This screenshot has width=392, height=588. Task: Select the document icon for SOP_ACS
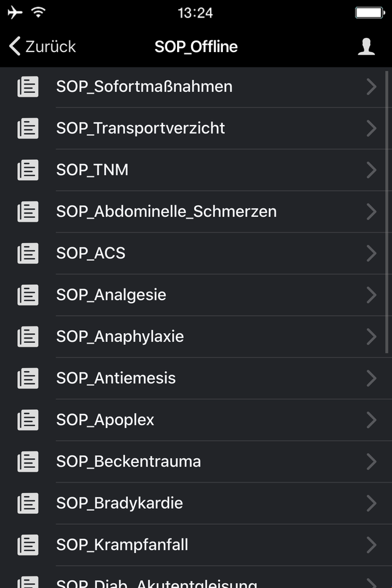pyautogui.click(x=28, y=253)
